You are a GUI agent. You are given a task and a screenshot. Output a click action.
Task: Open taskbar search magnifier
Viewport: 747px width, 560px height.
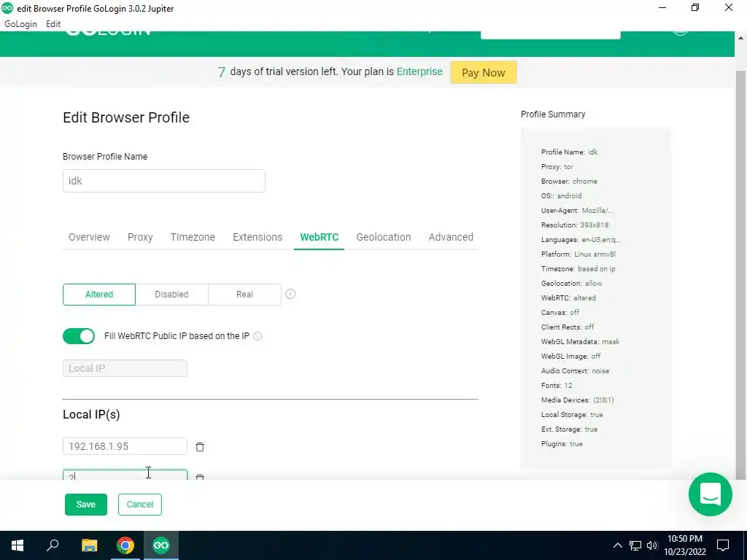point(53,545)
